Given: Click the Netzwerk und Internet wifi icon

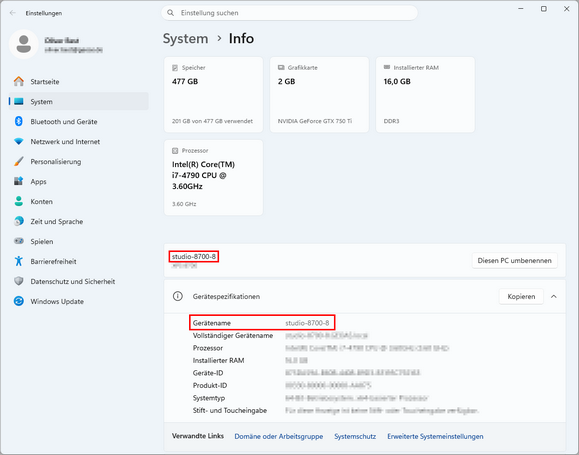Looking at the screenshot, I should (18, 141).
